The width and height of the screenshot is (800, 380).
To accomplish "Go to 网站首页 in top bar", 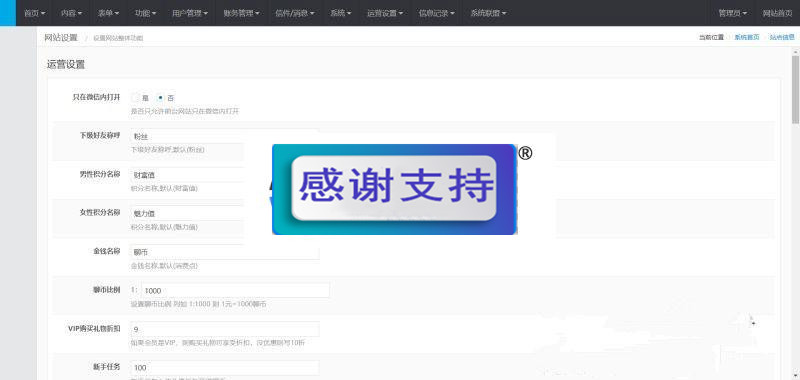I will click(x=777, y=13).
